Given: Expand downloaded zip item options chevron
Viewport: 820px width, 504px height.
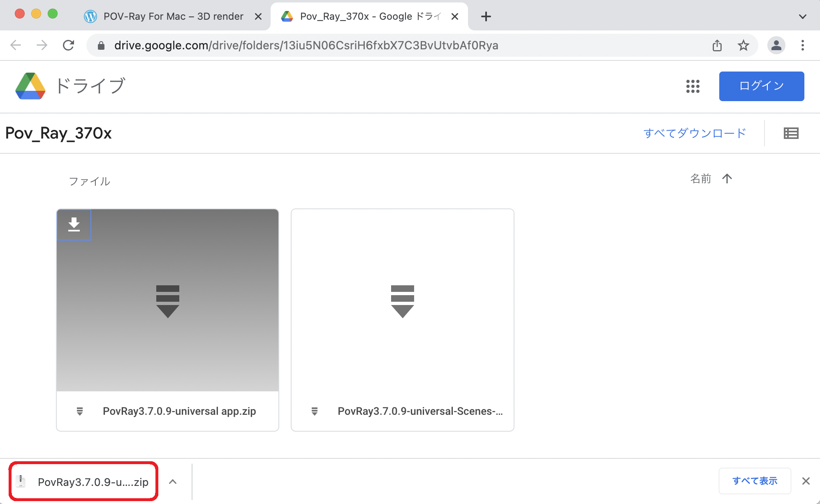Looking at the screenshot, I should click(173, 482).
